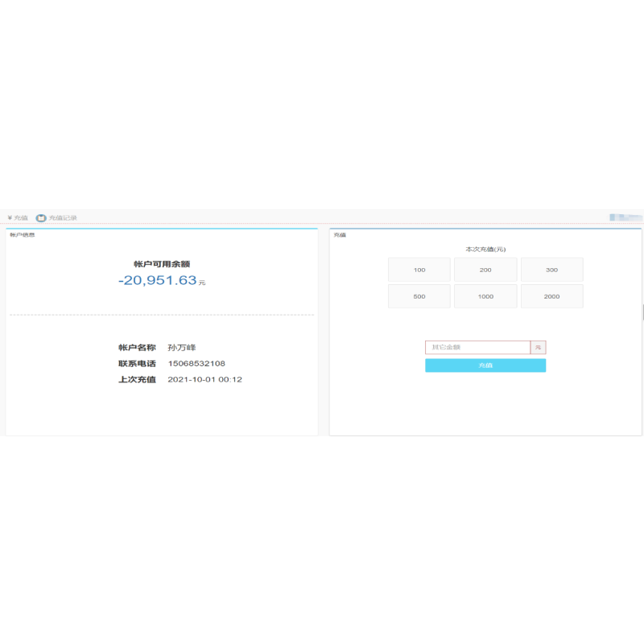Image resolution: width=644 pixels, height=644 pixels.
Task: Click the phone number 15068532108
Action: [x=196, y=364]
